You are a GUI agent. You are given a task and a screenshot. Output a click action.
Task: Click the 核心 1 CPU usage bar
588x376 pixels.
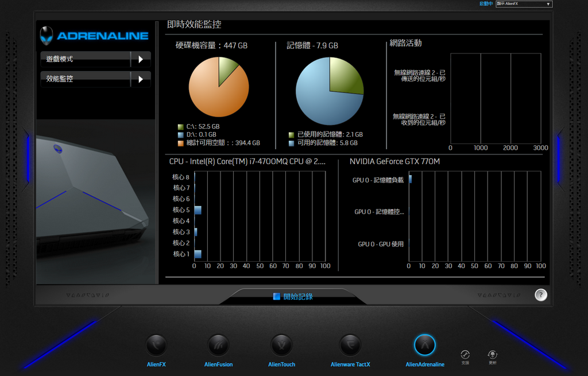(x=198, y=254)
